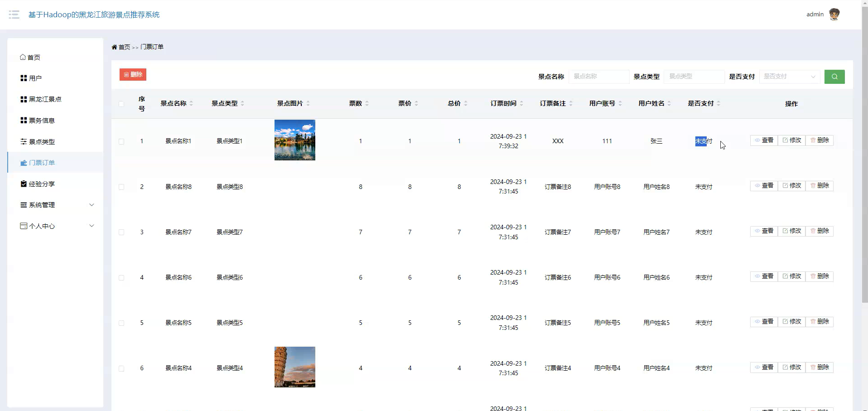
Task: Open 经验分享 in the sidebar
Action: click(55, 184)
